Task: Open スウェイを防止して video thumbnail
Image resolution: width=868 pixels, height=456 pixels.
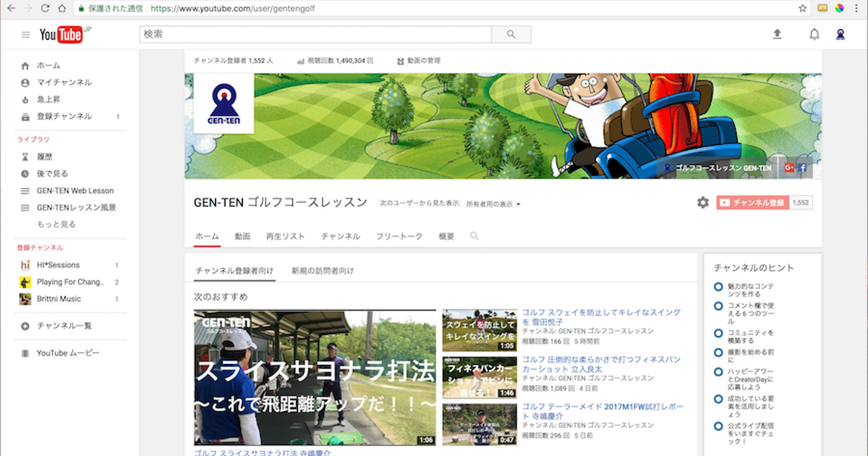Action: pyautogui.click(x=480, y=331)
